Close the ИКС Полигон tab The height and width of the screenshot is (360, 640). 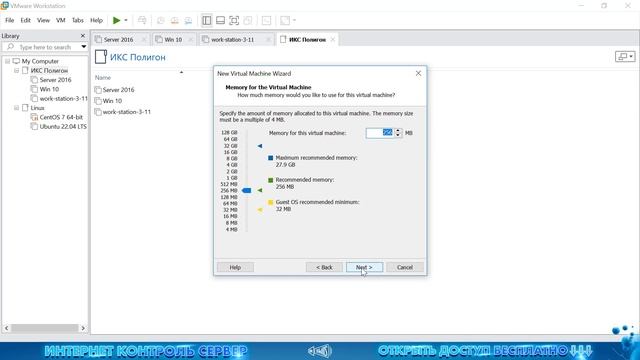(x=333, y=40)
